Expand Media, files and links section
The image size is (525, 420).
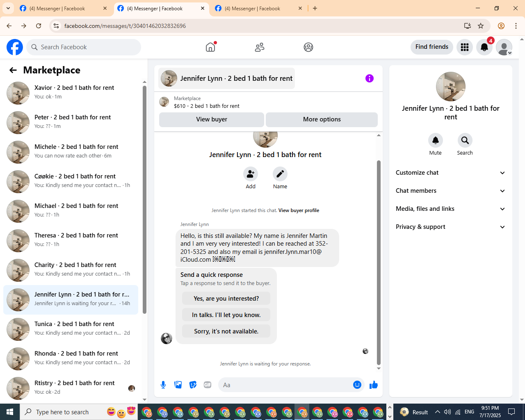pyautogui.click(x=450, y=209)
